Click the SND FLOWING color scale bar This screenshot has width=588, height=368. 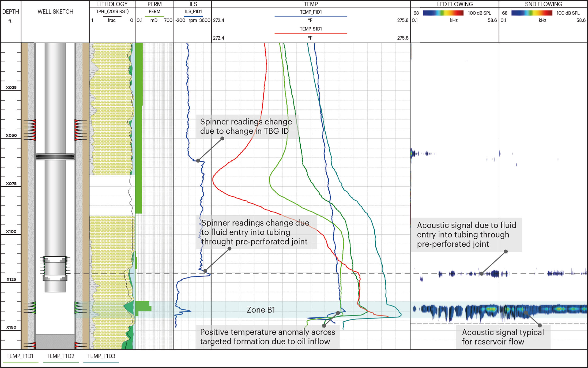[532, 13]
